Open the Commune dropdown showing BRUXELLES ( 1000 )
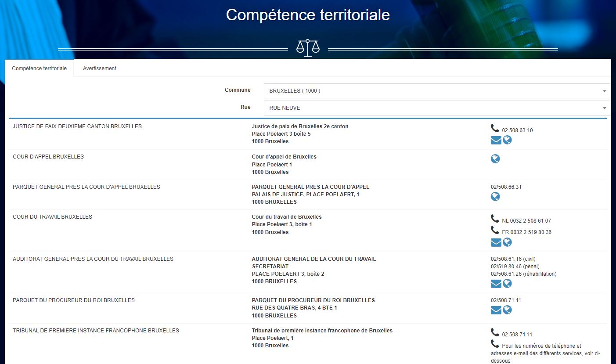 point(437,91)
